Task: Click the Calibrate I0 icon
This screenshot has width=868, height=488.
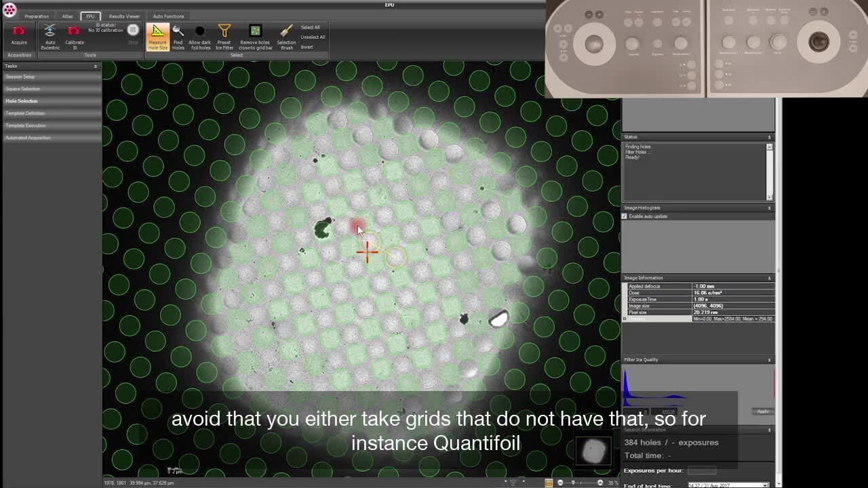Action: pos(74,33)
